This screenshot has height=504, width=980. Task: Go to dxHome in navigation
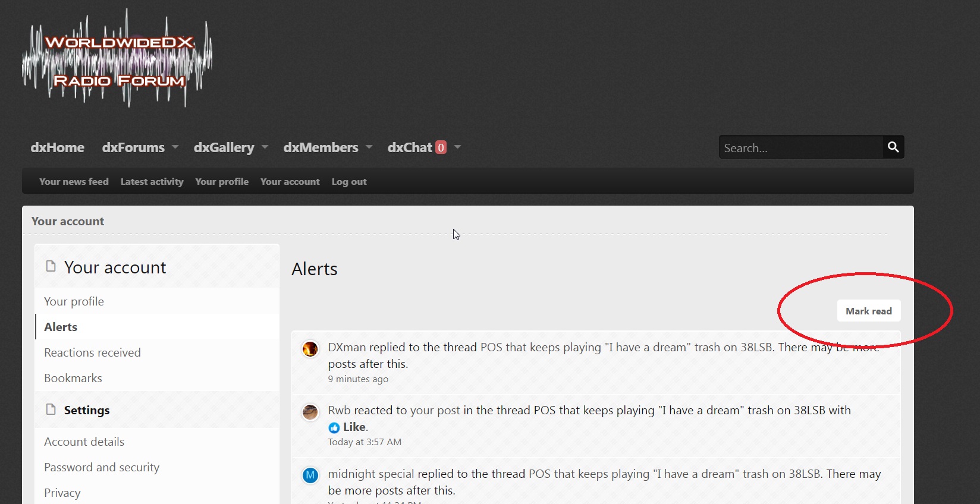pyautogui.click(x=58, y=147)
